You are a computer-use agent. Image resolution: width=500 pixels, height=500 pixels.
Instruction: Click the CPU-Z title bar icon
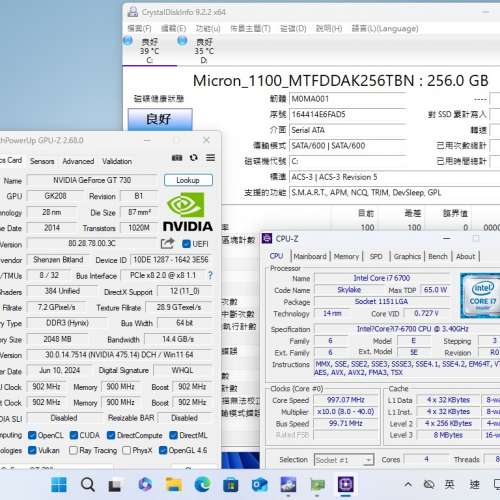(x=267, y=239)
